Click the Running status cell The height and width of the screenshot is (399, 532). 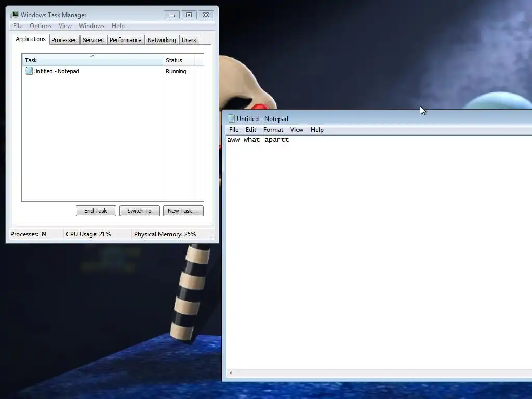(x=176, y=71)
